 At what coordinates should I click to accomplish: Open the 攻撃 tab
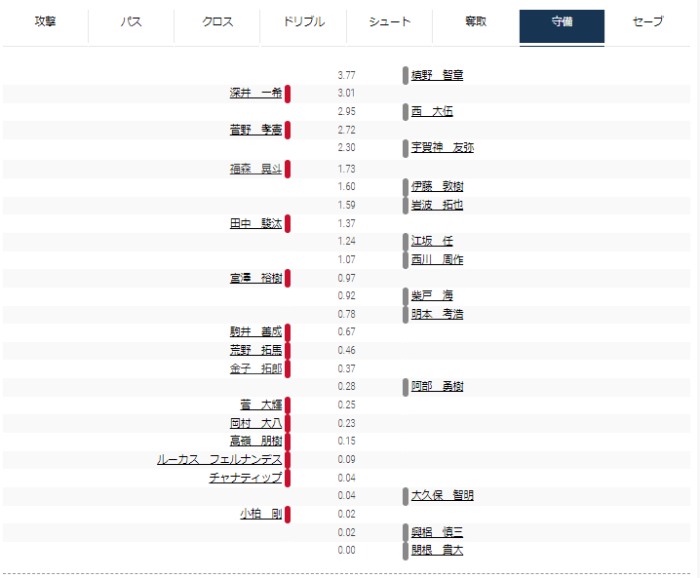tap(45, 22)
